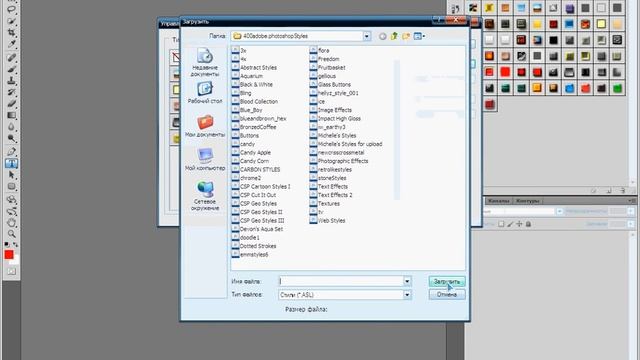Viewport: 640px width, 360px height.
Task: Click the delete style trash icon
Action: pyautogui.click(x=622, y=191)
